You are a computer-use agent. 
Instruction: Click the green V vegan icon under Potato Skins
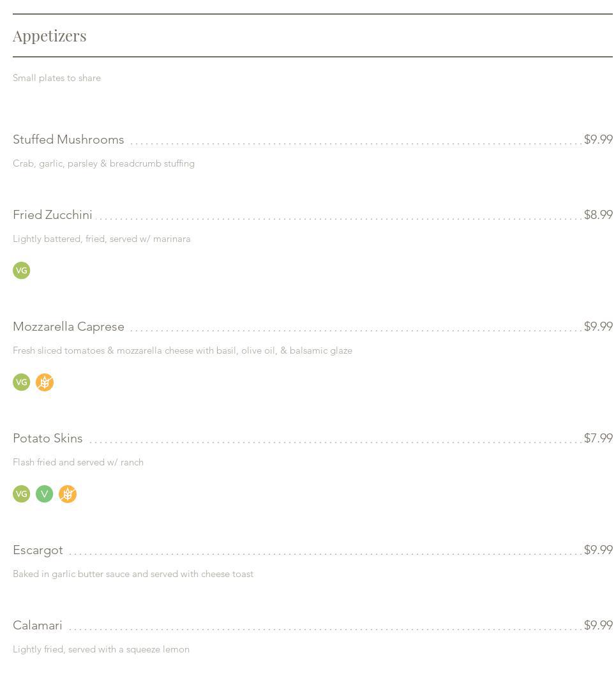tap(45, 494)
